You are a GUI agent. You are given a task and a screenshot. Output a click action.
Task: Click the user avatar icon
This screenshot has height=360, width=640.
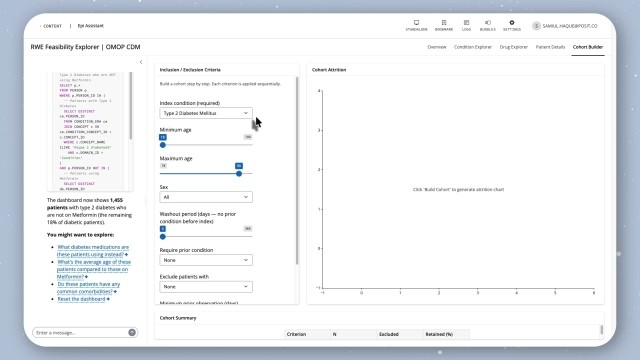point(536,26)
